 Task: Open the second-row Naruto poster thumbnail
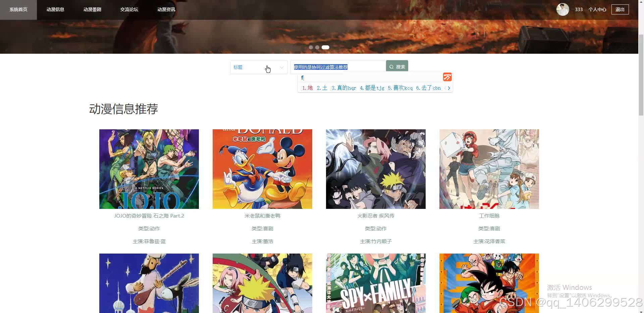pos(262,283)
